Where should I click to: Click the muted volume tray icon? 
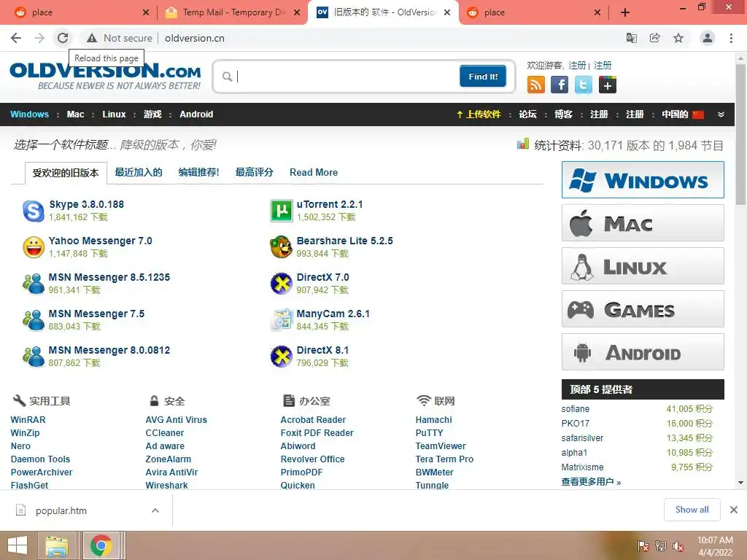[x=678, y=546]
